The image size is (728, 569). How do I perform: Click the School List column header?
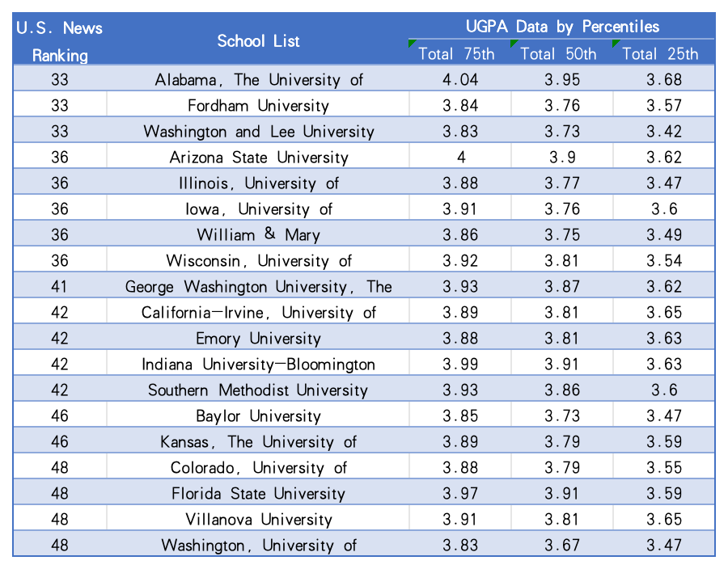pos(258,41)
